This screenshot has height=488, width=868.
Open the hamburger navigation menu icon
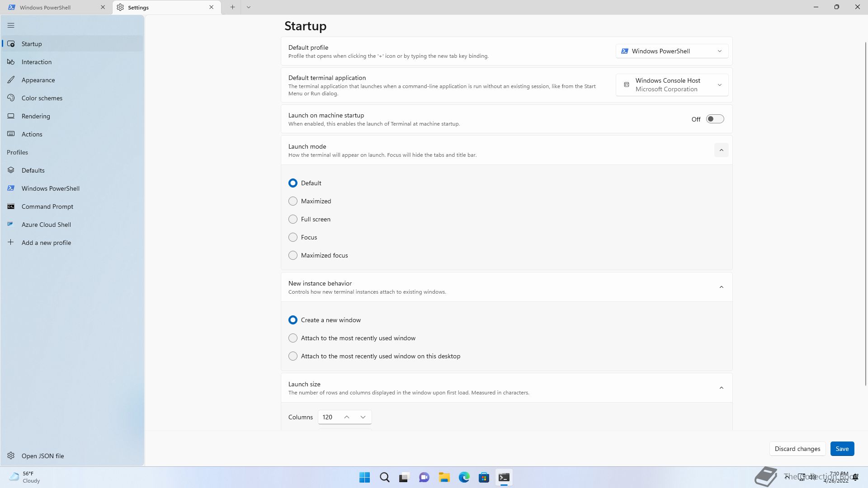pos(11,26)
